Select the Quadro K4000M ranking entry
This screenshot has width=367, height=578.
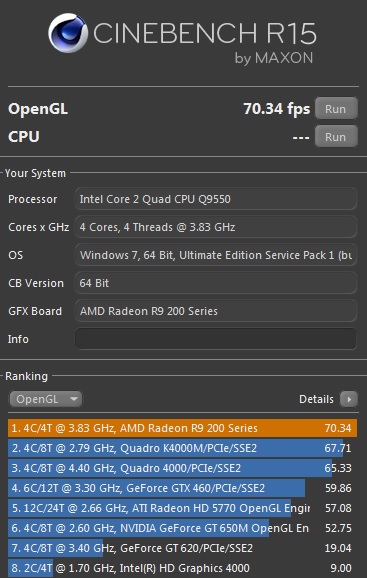[x=182, y=448]
